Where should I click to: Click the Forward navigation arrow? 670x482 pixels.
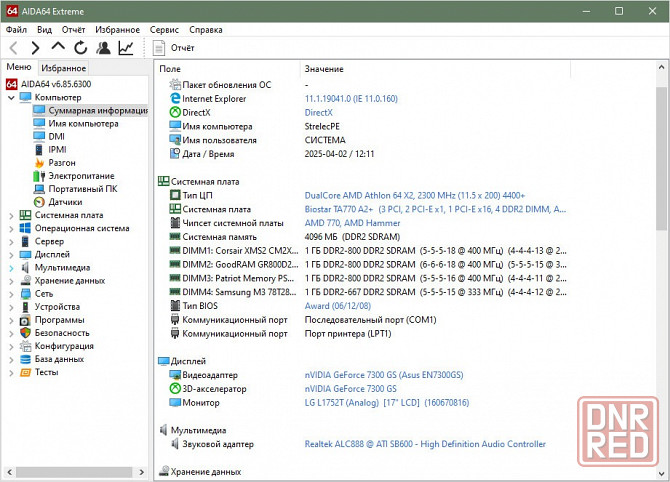[35, 48]
